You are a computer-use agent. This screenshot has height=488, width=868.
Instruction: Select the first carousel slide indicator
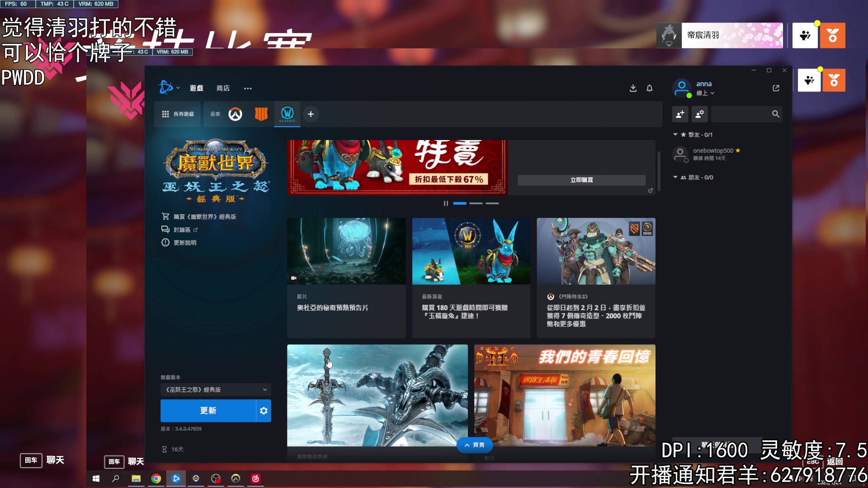459,203
